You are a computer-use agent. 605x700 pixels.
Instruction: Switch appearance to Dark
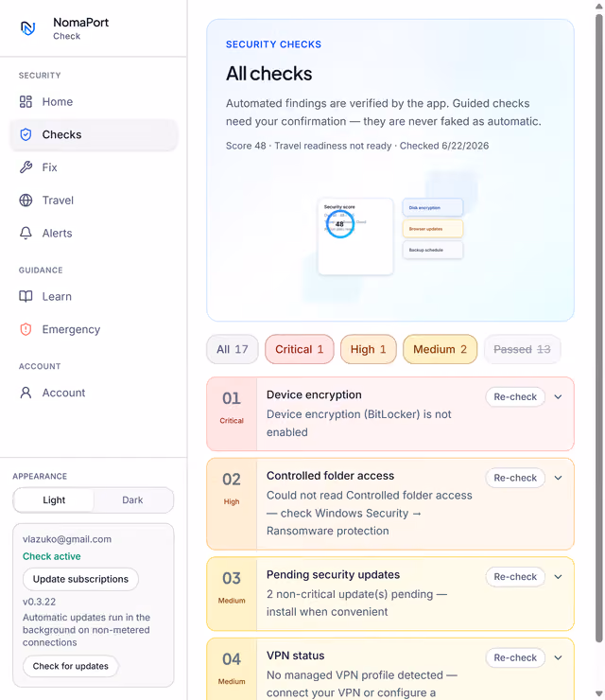coord(133,500)
